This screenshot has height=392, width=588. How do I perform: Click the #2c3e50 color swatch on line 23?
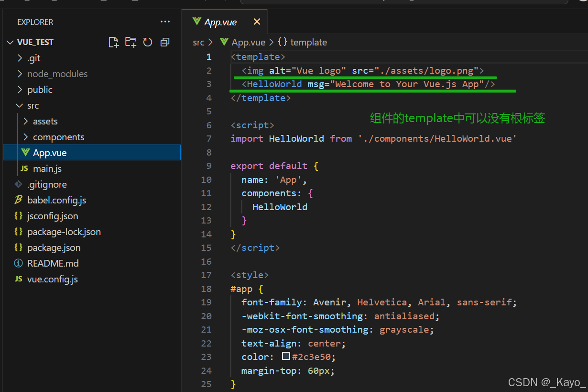click(x=286, y=356)
